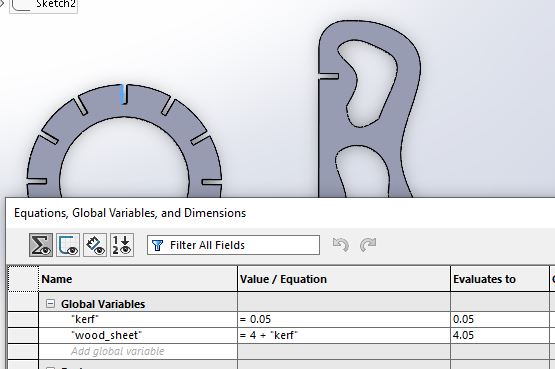
Task: Click the Value / Equation column header
Action: [x=344, y=279]
